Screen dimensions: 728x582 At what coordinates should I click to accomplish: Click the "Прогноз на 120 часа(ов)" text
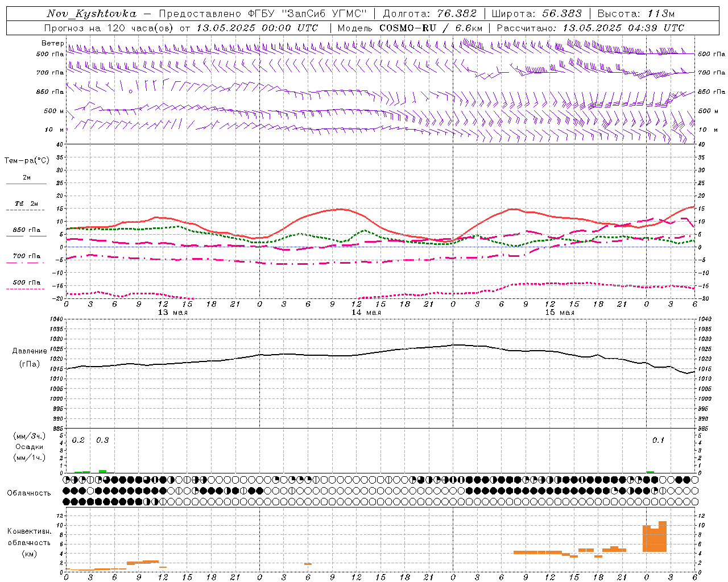pos(110,28)
